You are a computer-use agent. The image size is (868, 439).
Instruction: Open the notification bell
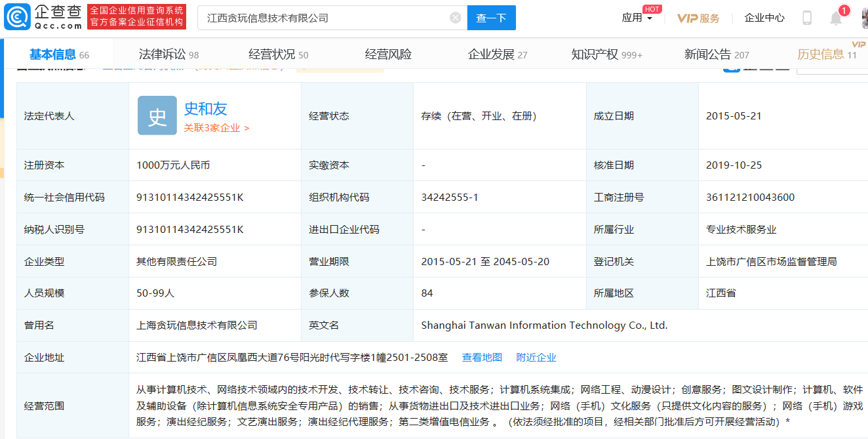[x=836, y=18]
